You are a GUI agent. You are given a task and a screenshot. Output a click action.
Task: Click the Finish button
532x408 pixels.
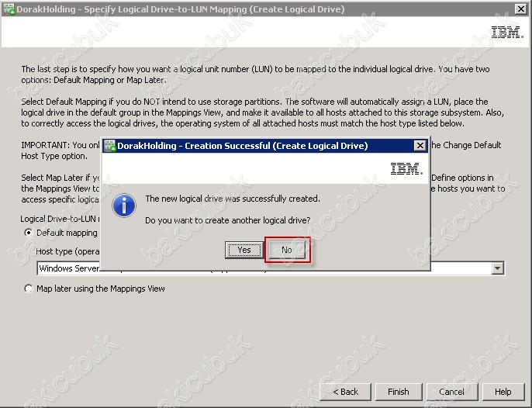tap(399, 392)
